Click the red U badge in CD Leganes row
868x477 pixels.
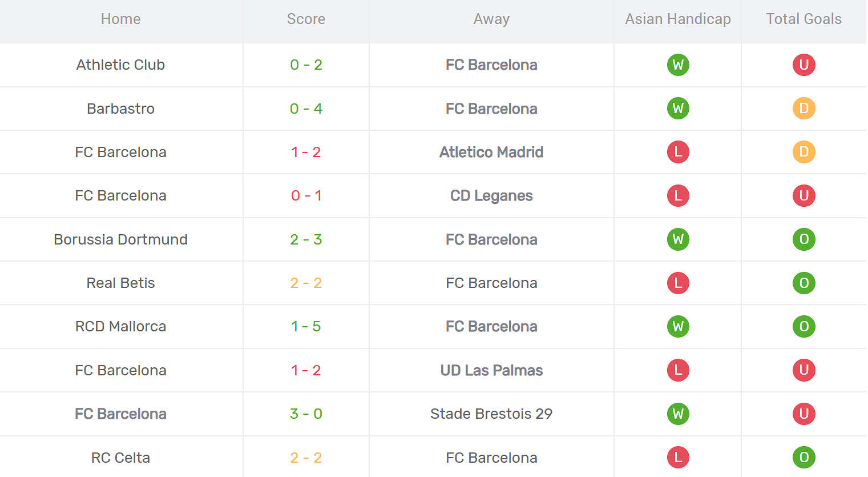coord(804,195)
